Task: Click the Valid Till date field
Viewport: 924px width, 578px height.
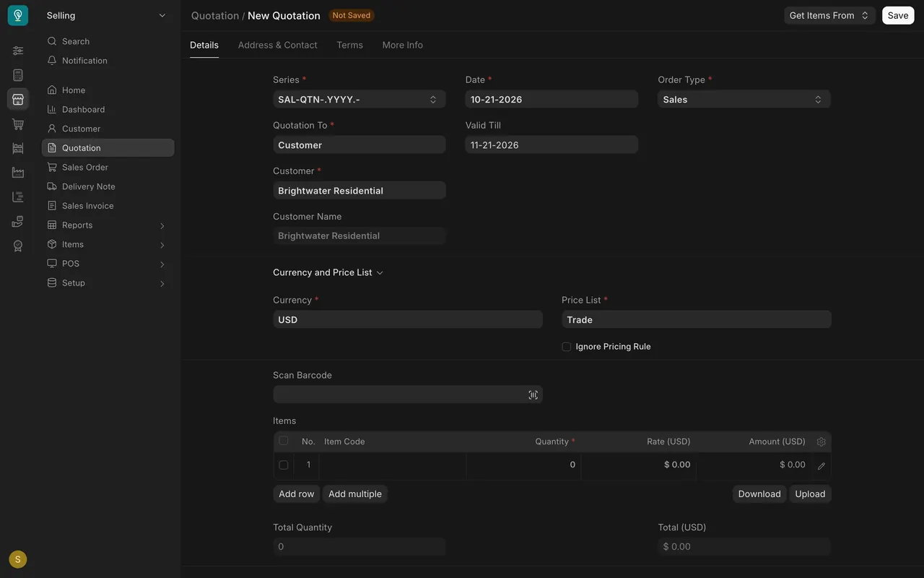Action: tap(552, 145)
